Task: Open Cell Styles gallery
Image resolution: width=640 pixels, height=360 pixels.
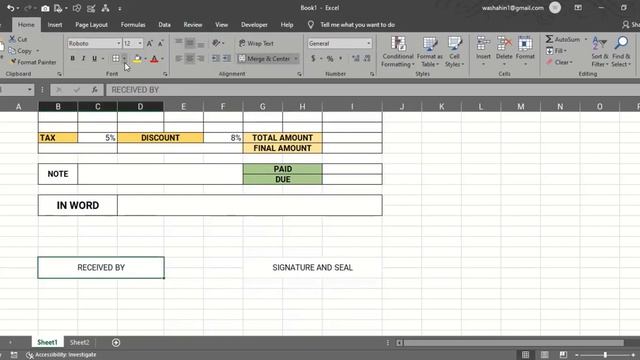Action: coord(454,52)
